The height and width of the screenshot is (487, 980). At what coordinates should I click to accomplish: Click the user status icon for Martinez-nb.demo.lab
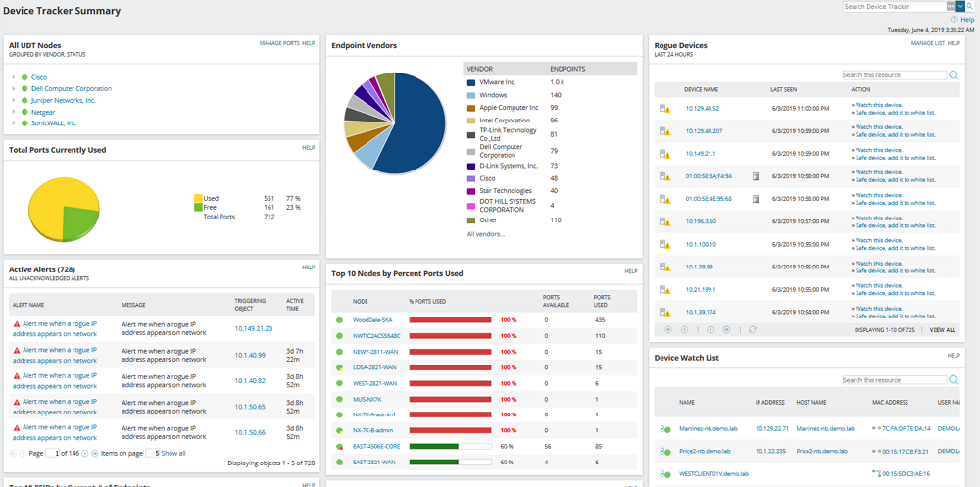click(x=665, y=429)
